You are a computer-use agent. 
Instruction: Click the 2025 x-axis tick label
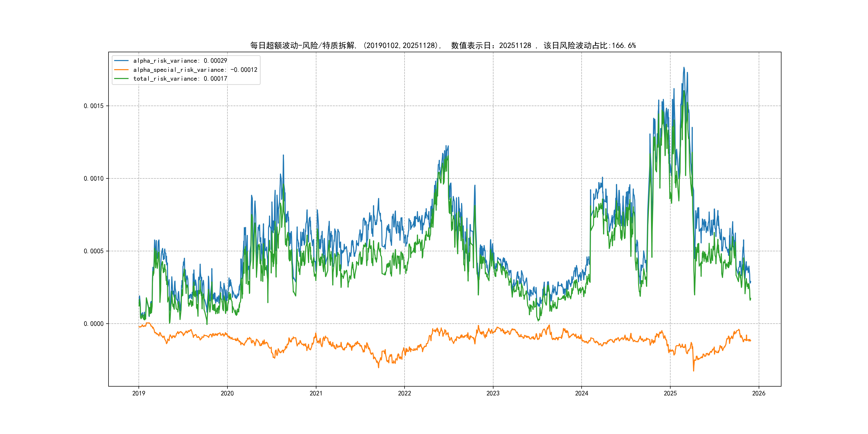point(670,393)
